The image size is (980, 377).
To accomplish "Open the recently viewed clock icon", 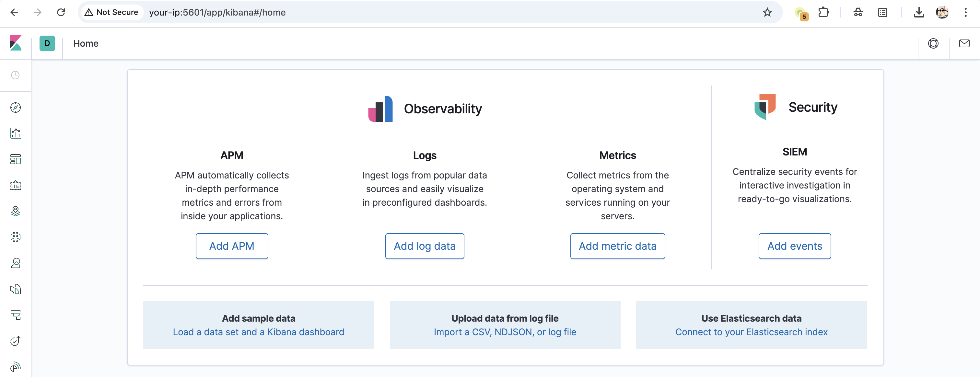I will [x=15, y=75].
